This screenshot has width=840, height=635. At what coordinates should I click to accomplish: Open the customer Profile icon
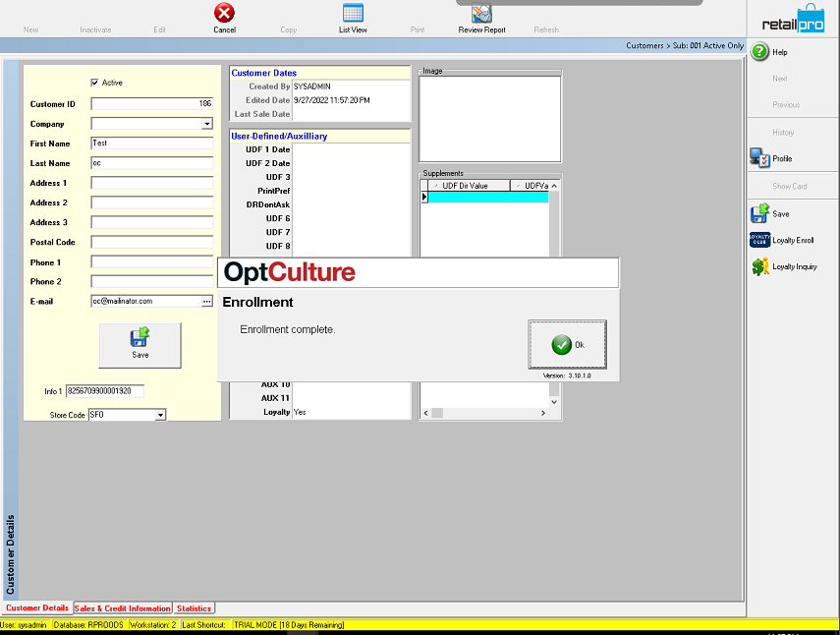(x=759, y=158)
